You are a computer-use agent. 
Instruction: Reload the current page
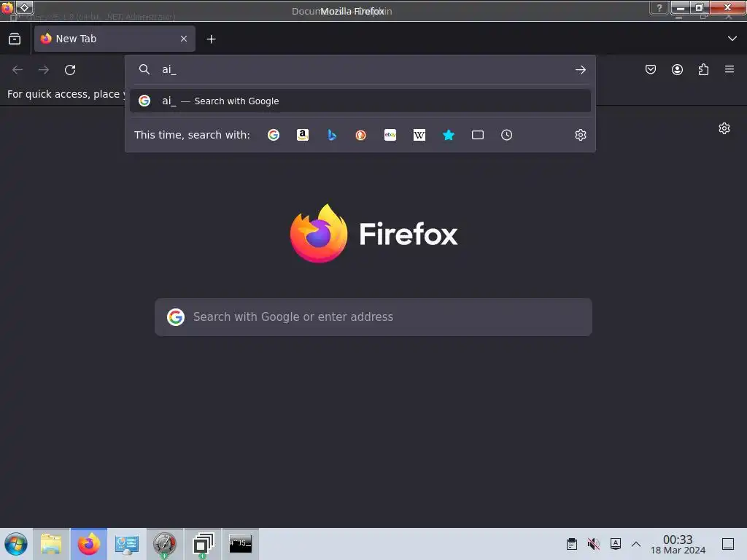(x=70, y=70)
